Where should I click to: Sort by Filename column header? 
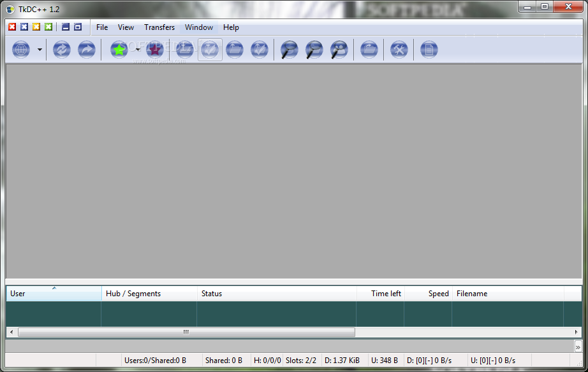click(508, 293)
